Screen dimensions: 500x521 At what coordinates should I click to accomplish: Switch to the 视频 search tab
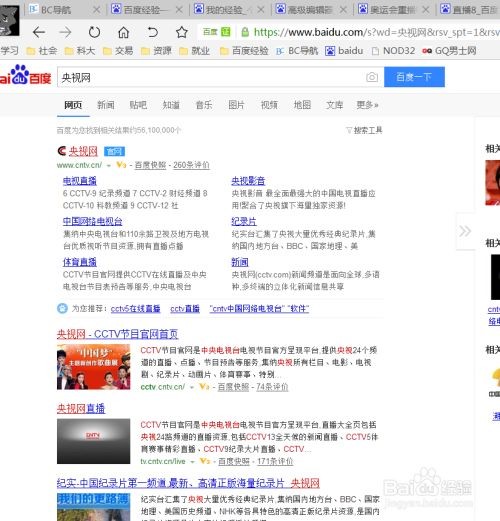269,105
